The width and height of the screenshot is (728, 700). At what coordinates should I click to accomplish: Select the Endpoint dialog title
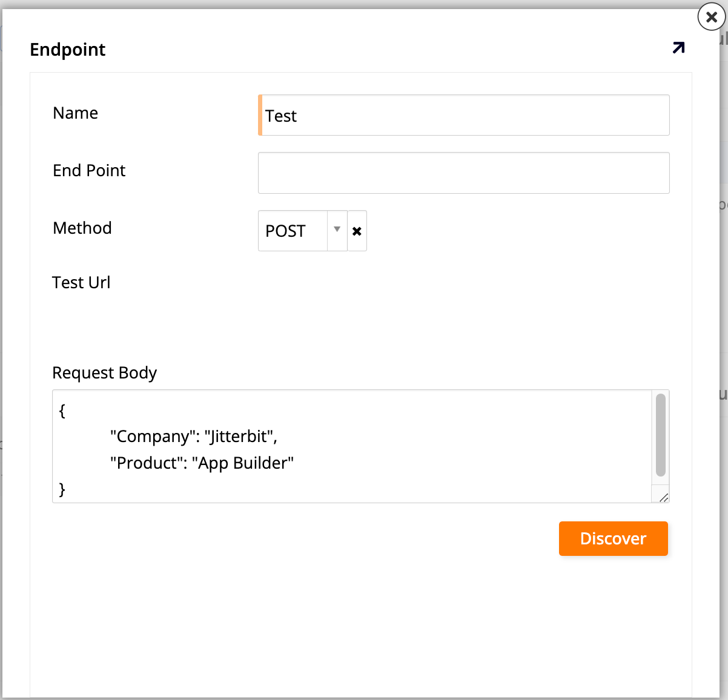click(x=67, y=50)
